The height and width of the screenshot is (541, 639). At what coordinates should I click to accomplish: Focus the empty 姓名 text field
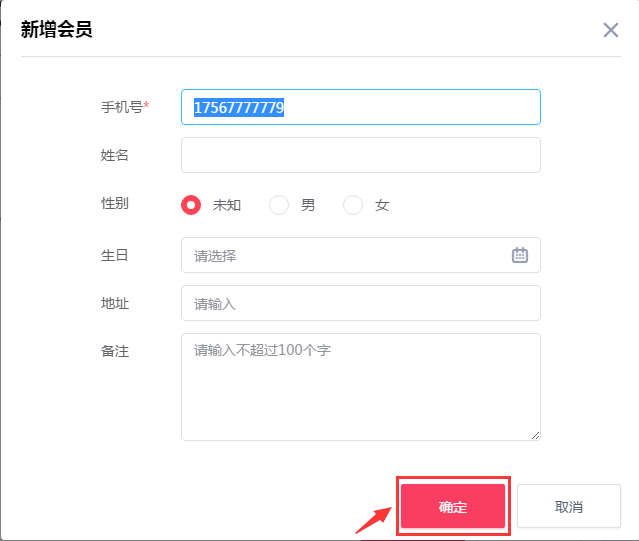tap(360, 155)
